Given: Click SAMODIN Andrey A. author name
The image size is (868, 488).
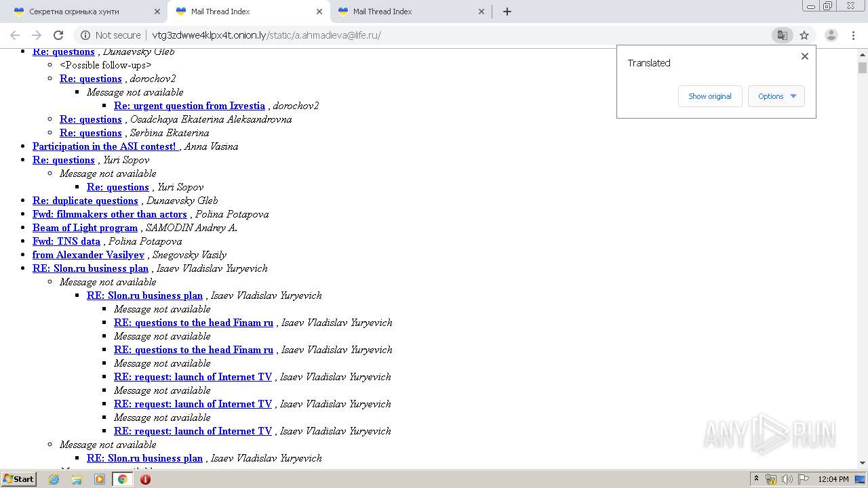Looking at the screenshot, I should (x=191, y=228).
